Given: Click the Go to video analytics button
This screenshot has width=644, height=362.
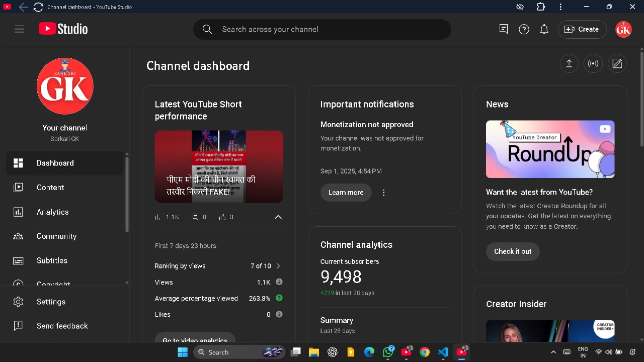Looking at the screenshot, I should coord(195,337).
